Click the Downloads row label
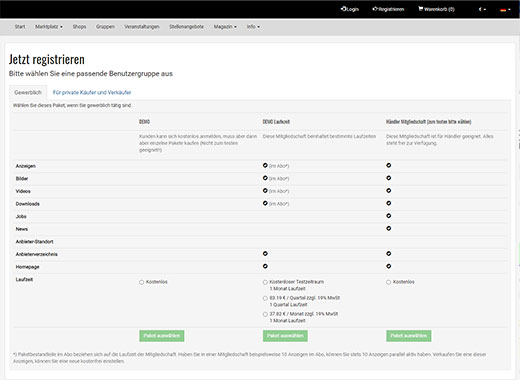The width and height of the screenshot is (520, 380). 28,204
